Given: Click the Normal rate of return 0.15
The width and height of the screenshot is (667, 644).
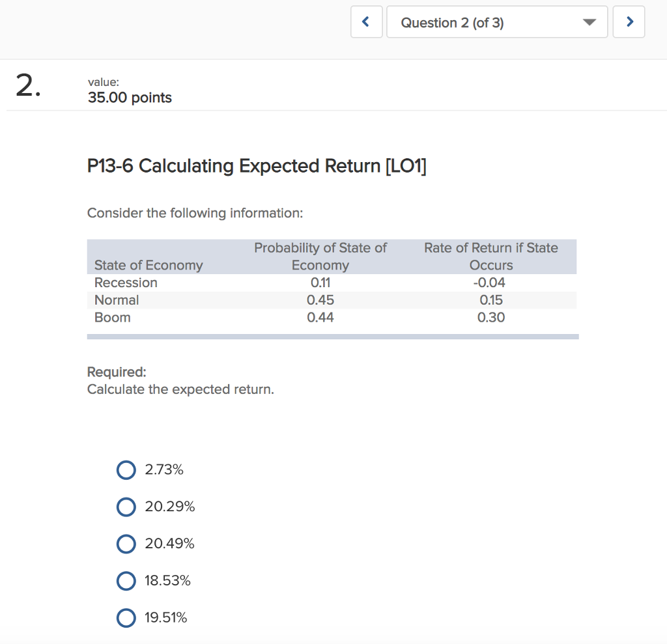Looking at the screenshot, I should (491, 300).
